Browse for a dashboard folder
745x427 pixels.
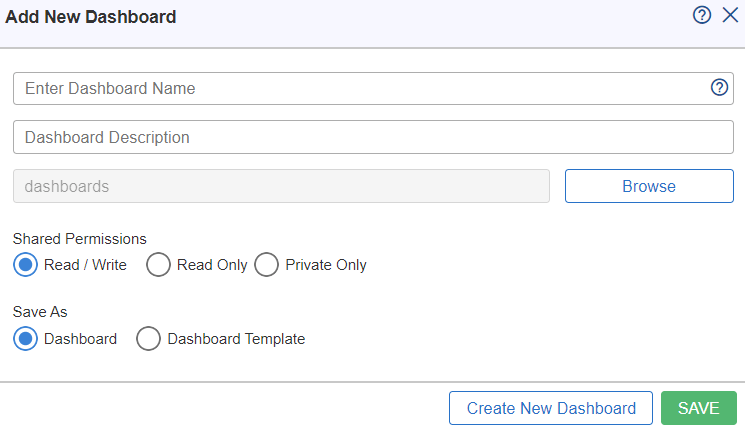[x=649, y=186]
